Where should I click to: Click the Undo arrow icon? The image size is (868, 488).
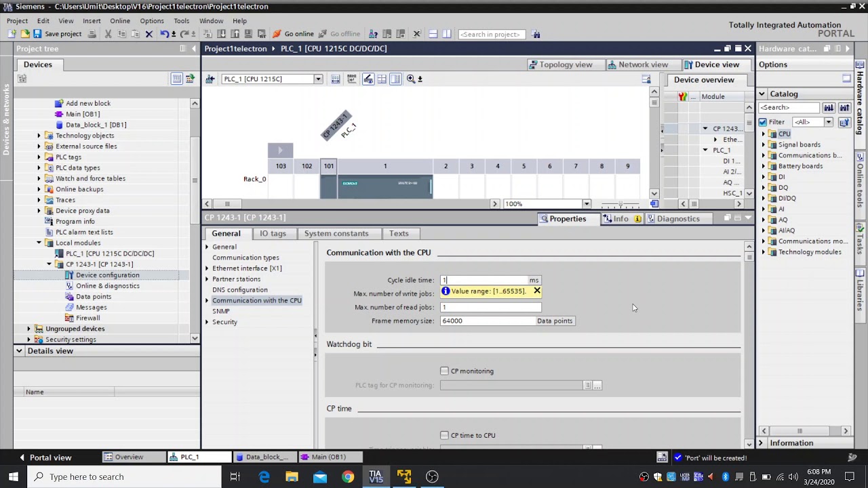[164, 34]
